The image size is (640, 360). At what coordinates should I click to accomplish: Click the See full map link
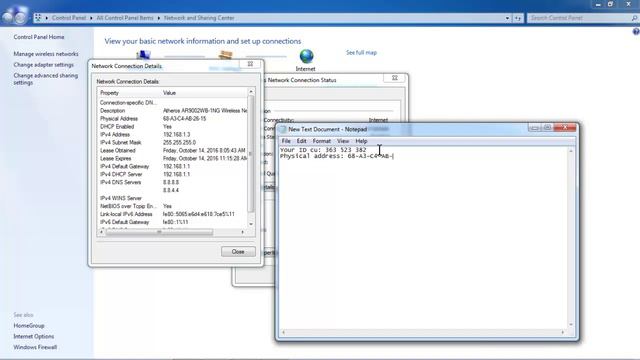point(362,52)
